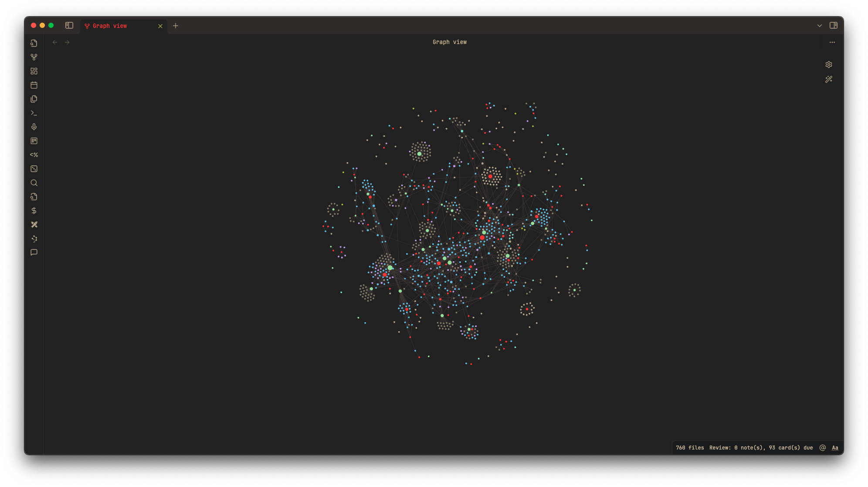Click the branching-nodes icon near the ribbon's bottom
This screenshot has width=868, height=487.
coord(34,238)
